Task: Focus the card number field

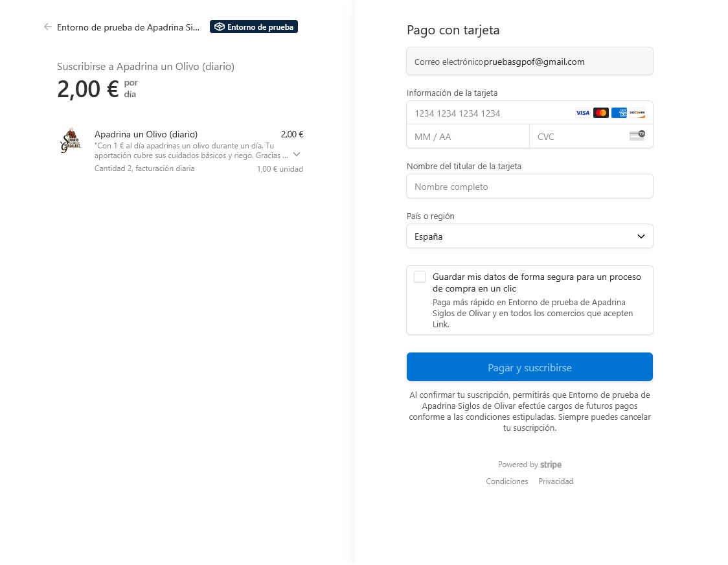Action: tap(530, 113)
